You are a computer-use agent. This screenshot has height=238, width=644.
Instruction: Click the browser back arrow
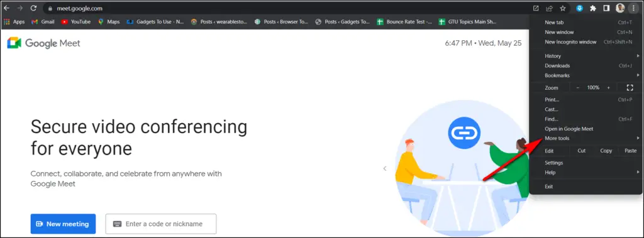pos(6,8)
